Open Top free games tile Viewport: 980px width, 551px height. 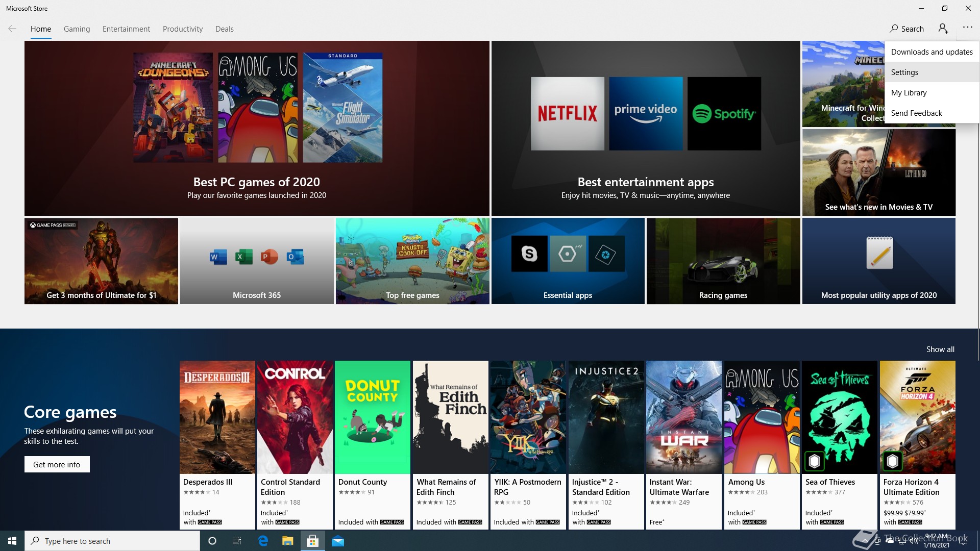[x=412, y=261]
